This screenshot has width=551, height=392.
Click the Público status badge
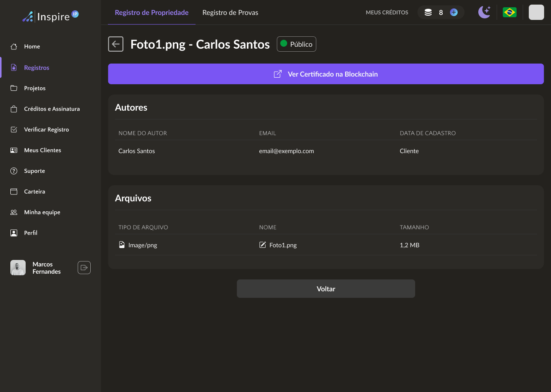pos(297,44)
